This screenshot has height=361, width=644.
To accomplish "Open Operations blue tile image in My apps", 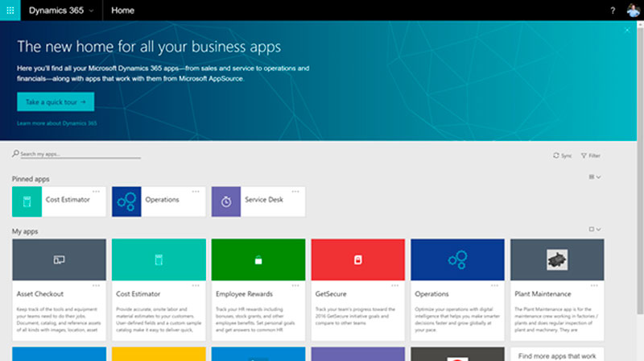I will click(457, 259).
